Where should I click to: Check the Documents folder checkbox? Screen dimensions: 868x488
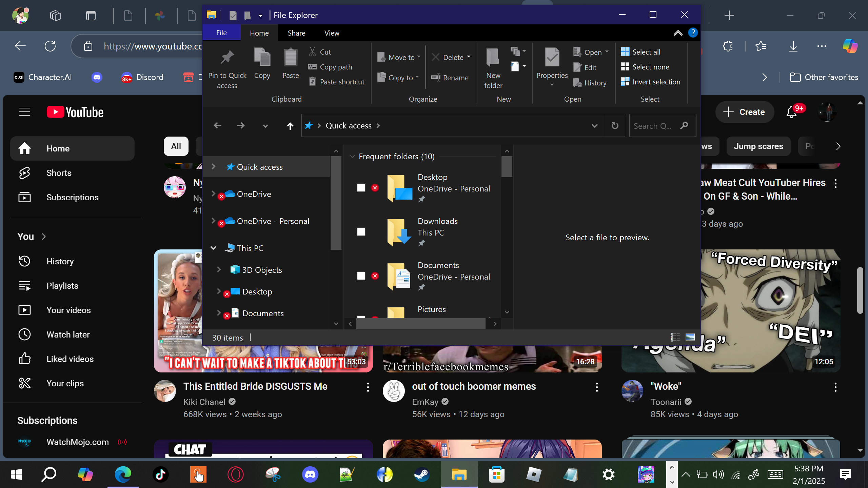point(361,276)
